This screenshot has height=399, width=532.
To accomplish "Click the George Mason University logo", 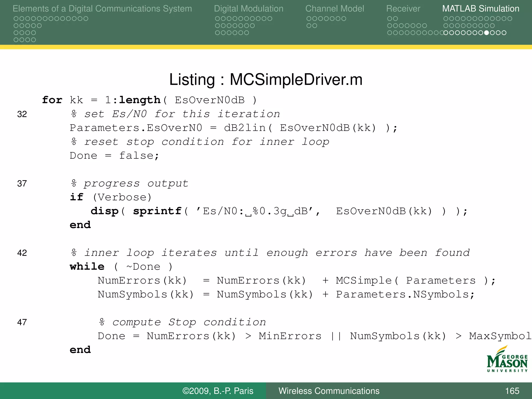I will pyautogui.click(x=507, y=359).
